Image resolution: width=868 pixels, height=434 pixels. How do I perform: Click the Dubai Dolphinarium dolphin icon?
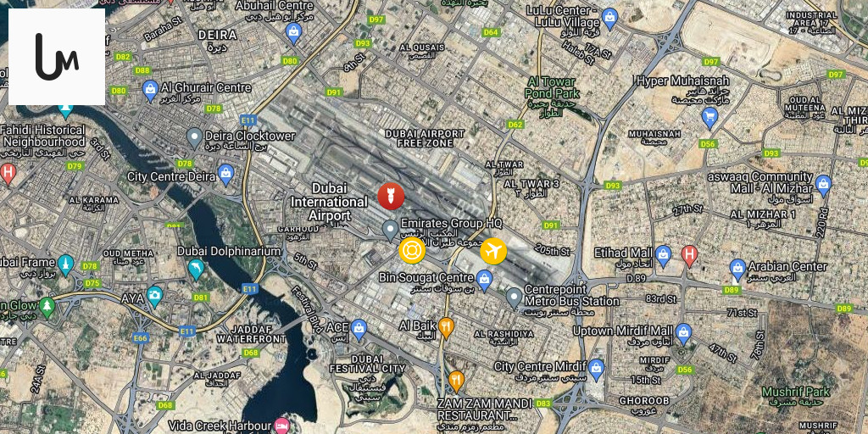click(x=196, y=270)
